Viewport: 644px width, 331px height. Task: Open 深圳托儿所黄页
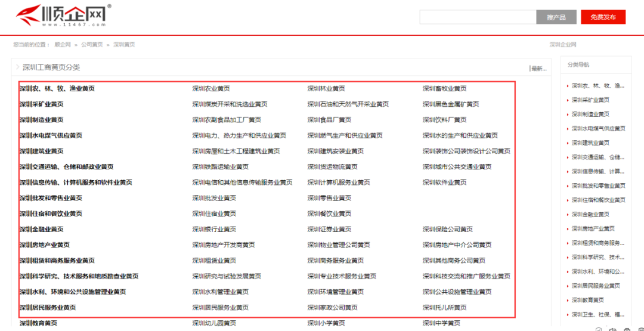tap(444, 307)
